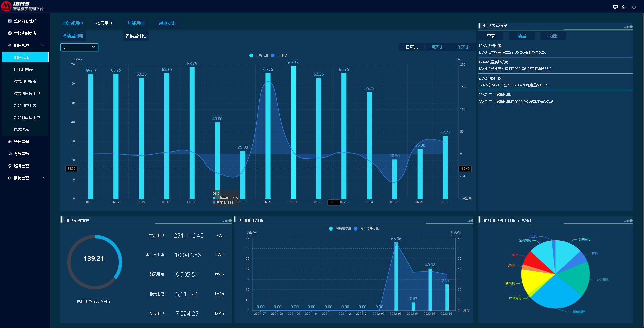Viewport: 644px width, 328px height.
Task: Click the 照明管理 lightbulb icon
Action: pyautogui.click(x=10, y=166)
